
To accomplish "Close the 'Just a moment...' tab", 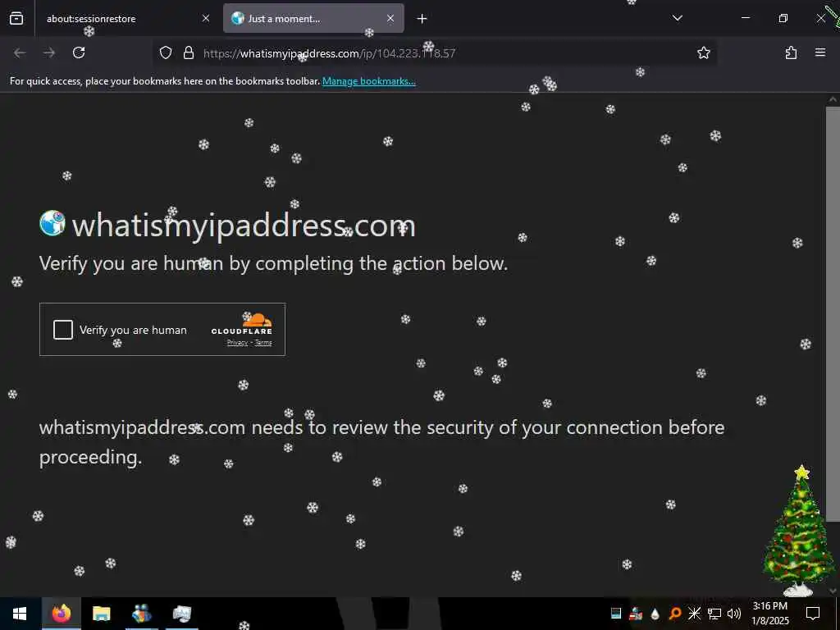I will [x=390, y=19].
